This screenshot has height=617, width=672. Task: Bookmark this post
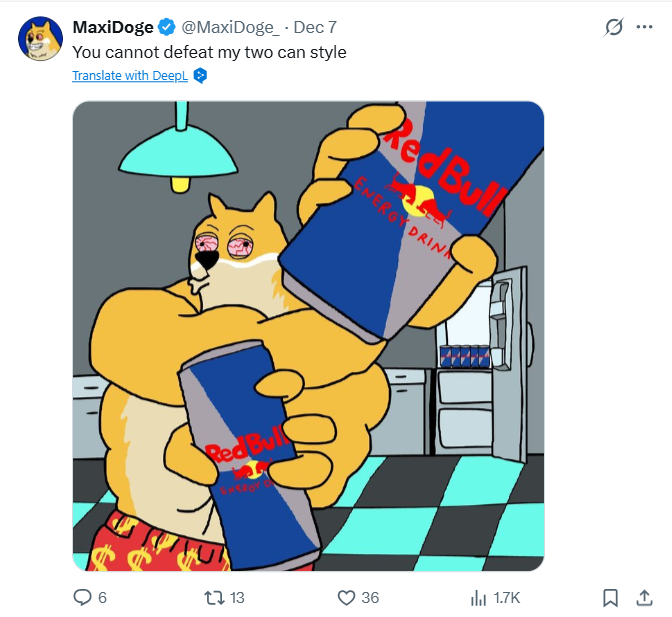tap(611, 597)
